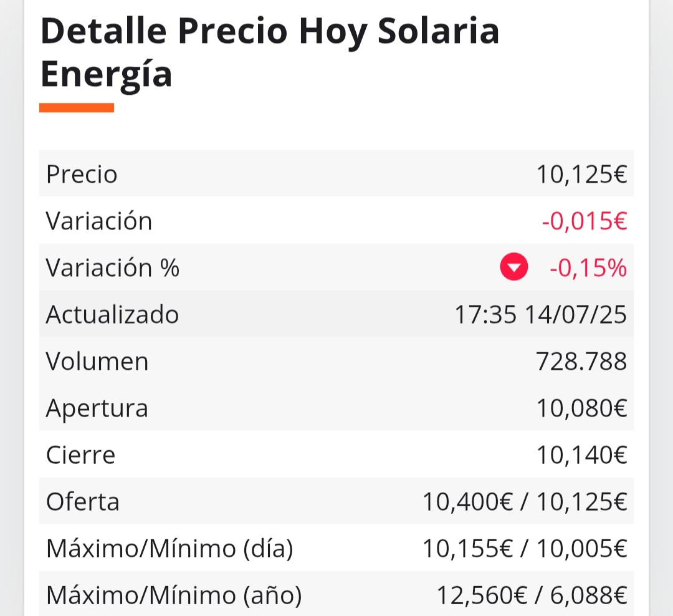673x616 pixels.
Task: Select the Precio row label
Action: pos(82,175)
